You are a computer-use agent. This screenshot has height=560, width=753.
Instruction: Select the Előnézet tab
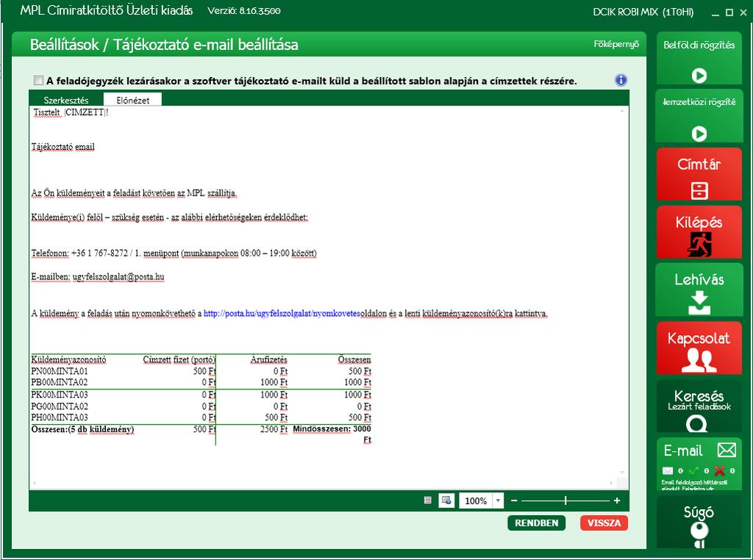[132, 100]
